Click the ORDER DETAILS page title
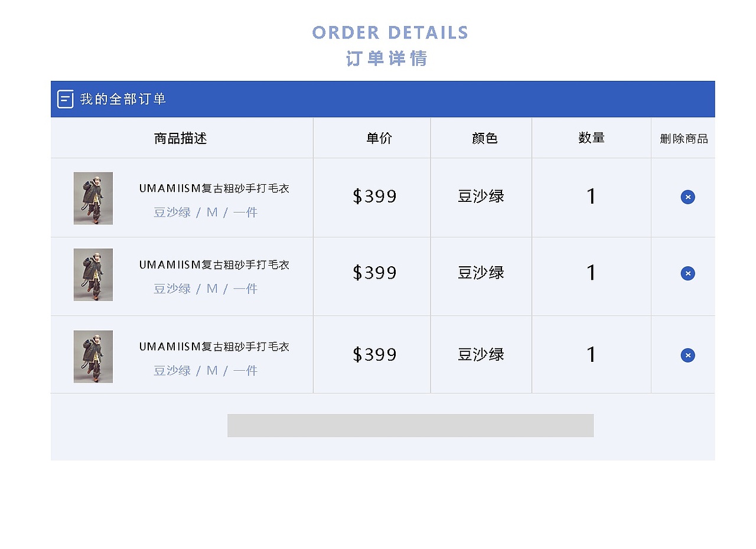The width and height of the screenshot is (756, 549). coord(390,32)
